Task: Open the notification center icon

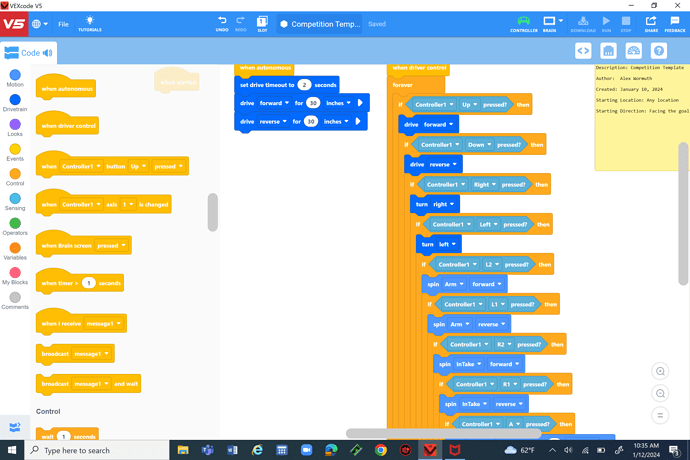Action: [674, 450]
